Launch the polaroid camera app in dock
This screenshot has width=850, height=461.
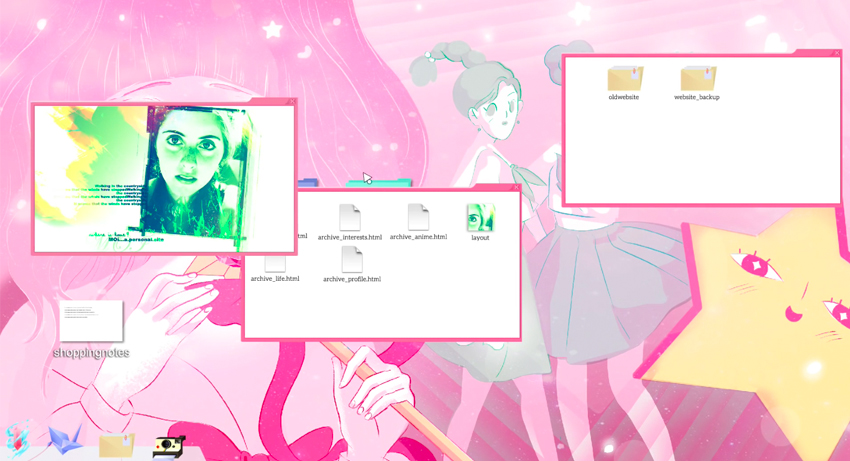coord(168,445)
